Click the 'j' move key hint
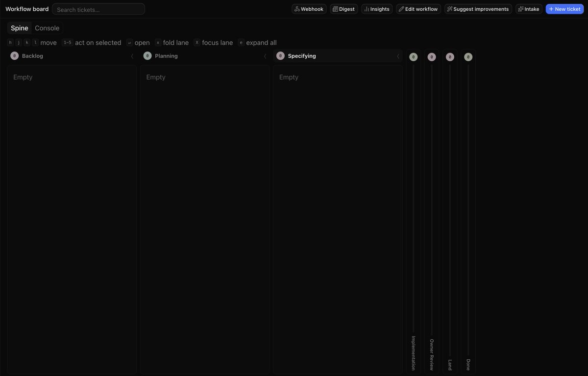The image size is (588, 376). (x=19, y=43)
